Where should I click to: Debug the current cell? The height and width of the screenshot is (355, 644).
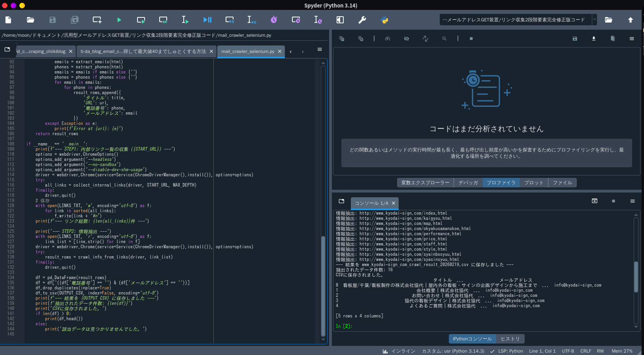[230, 20]
